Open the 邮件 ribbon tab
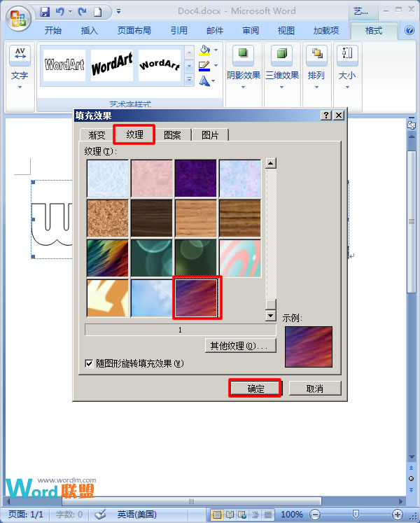The width and height of the screenshot is (420, 523). [x=215, y=31]
